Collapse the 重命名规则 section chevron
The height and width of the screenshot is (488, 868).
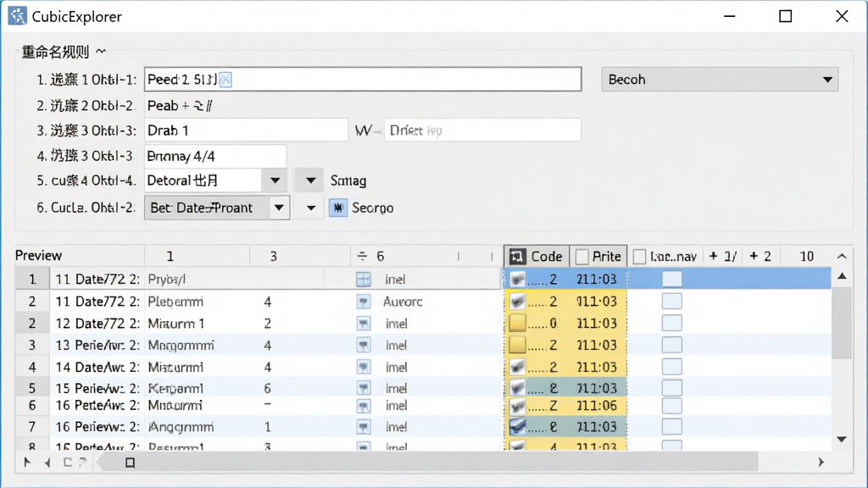click(x=101, y=52)
